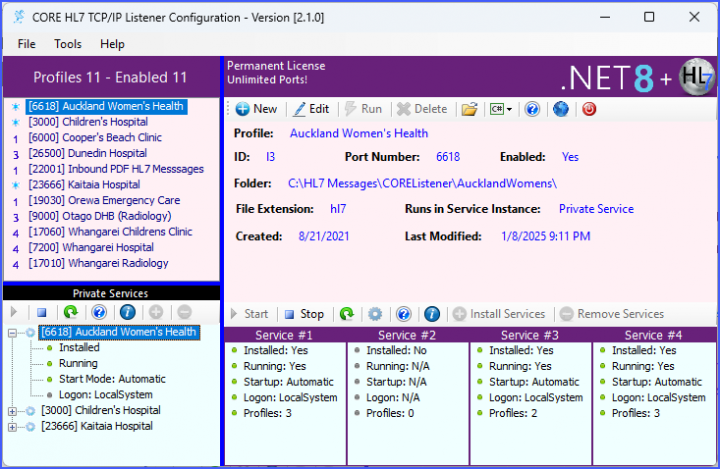
Task: Expand the [3000] Children's Hospital tree node
Action: [x=12, y=410]
